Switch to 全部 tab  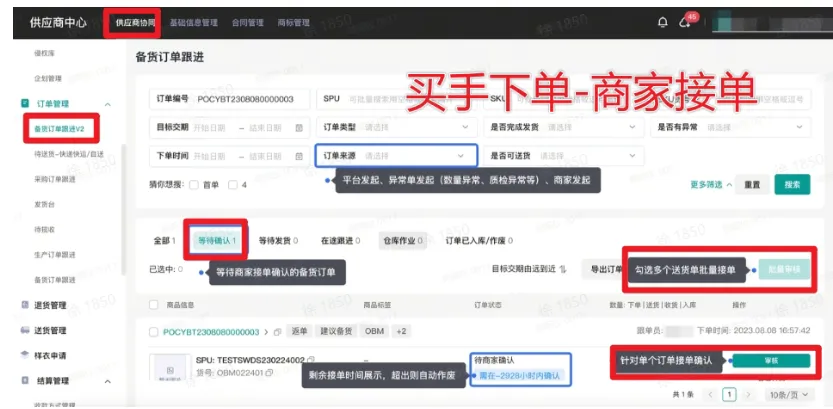point(164,241)
